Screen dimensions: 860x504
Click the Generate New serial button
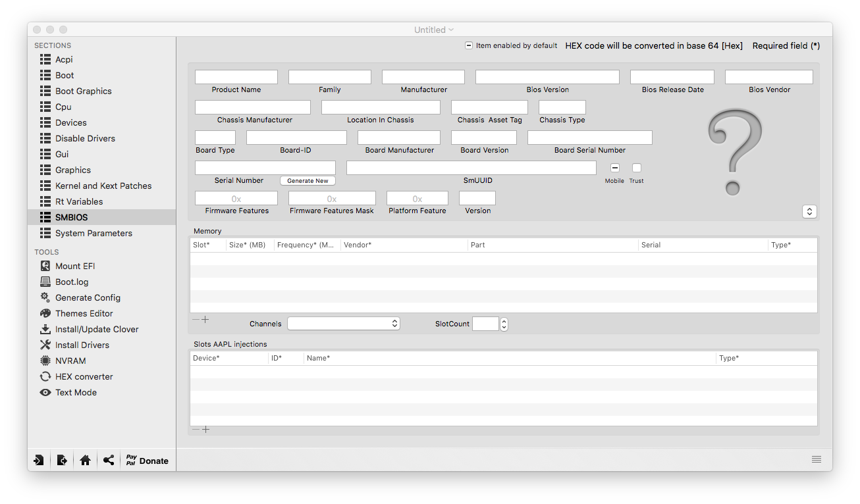(308, 181)
